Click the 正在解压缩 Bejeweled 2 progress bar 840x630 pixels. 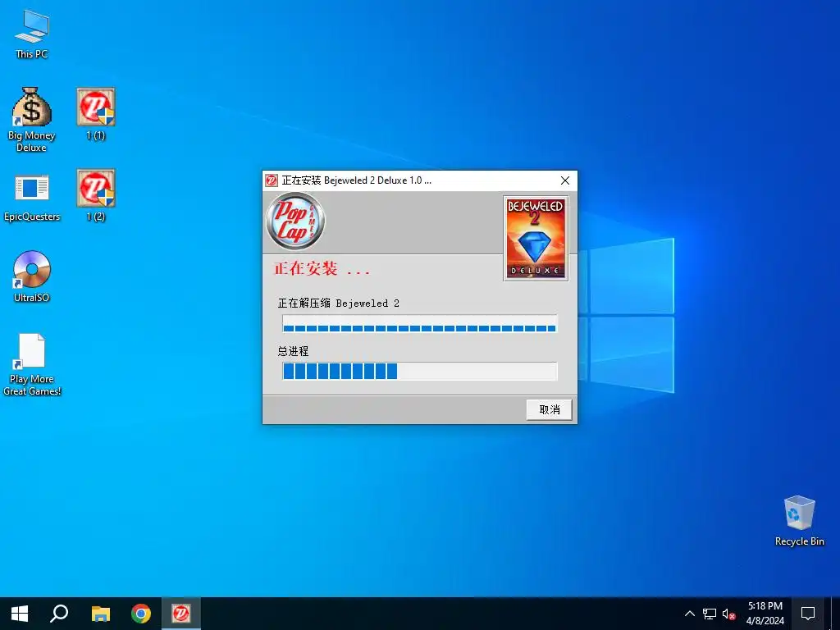pos(419,323)
